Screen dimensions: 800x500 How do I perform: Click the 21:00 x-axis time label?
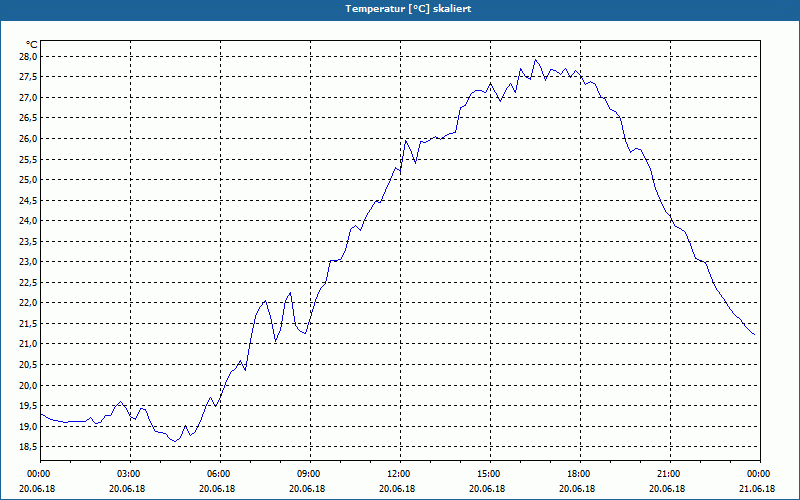[670, 474]
